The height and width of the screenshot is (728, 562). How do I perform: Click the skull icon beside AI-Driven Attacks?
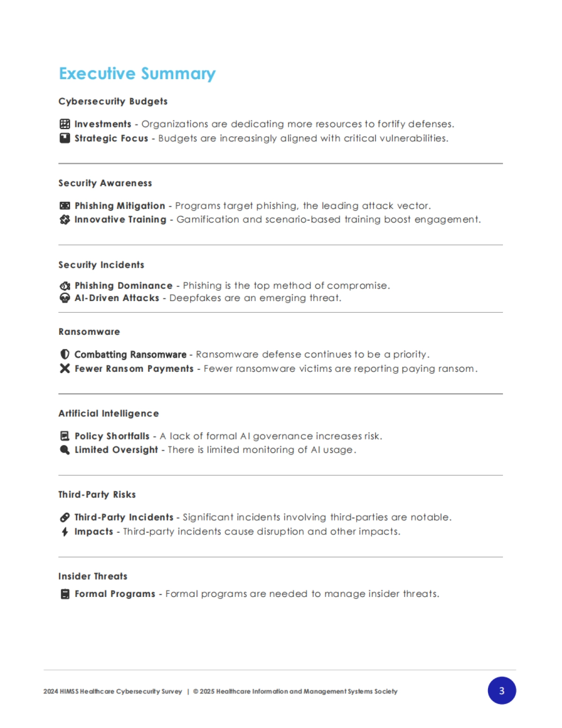click(65, 298)
